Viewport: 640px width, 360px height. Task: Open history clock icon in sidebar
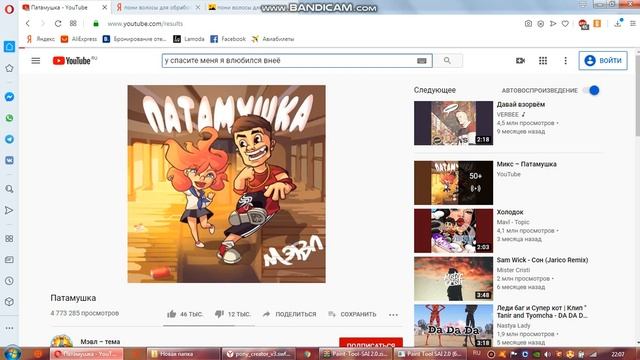click(x=9, y=281)
